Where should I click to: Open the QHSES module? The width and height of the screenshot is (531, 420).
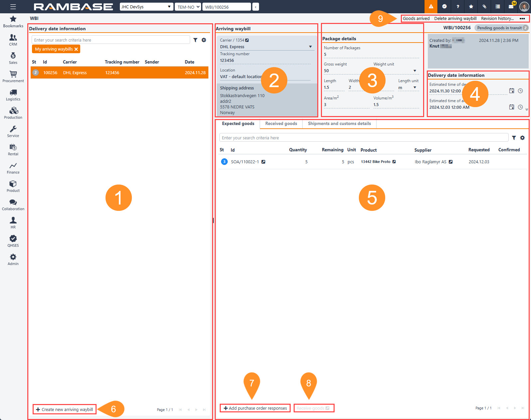click(13, 241)
